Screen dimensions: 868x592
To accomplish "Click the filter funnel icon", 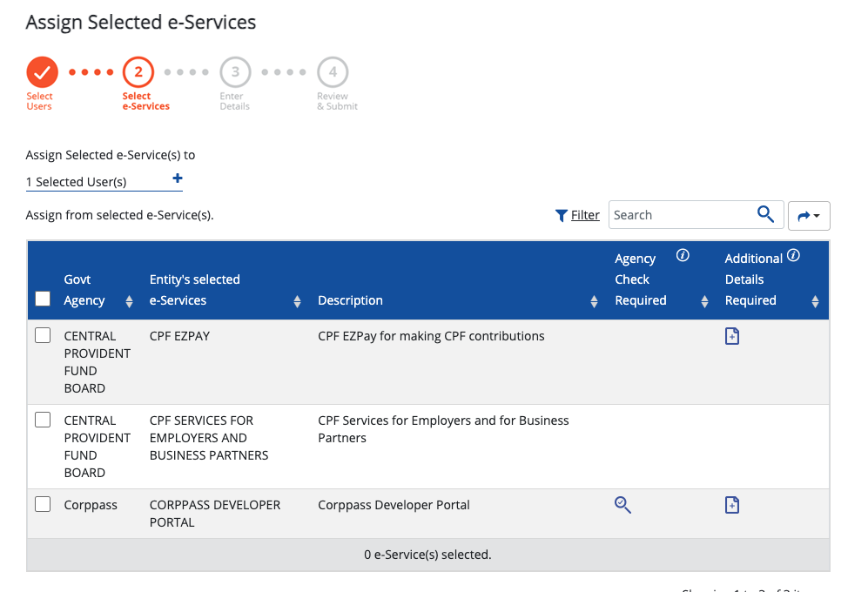I will point(562,216).
